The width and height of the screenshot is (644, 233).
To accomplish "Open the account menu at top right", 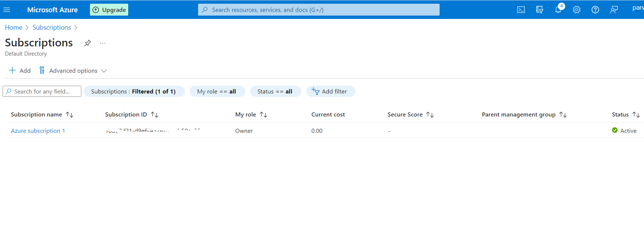I will click(x=638, y=8).
